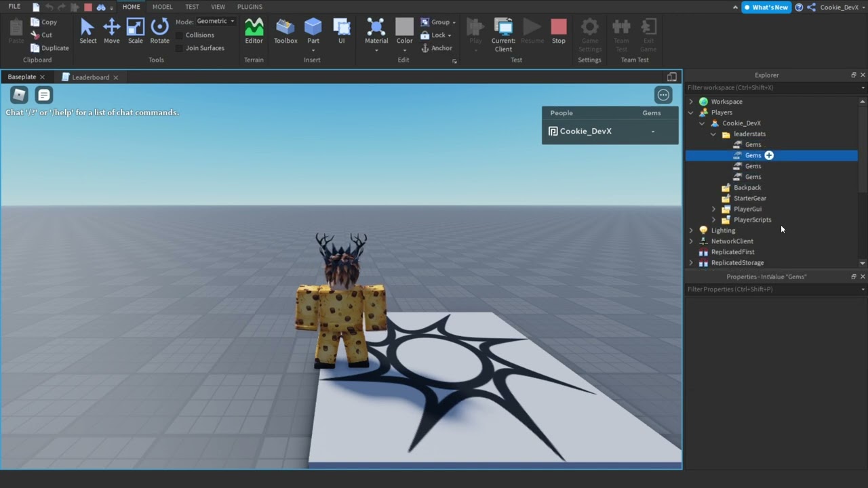Click the plus icon beside selected Gems
The height and width of the screenshot is (488, 868).
pos(769,155)
